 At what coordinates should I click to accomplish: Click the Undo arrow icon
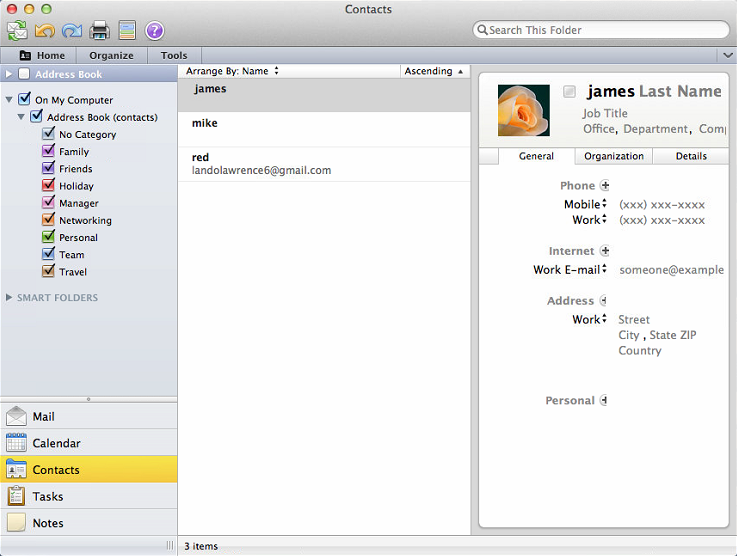pos(45,31)
